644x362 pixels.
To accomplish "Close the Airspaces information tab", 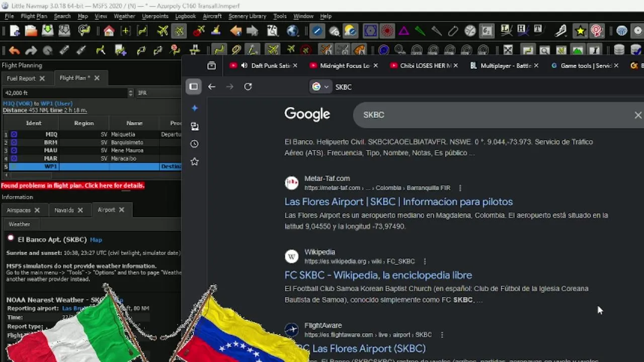I will pos(37,210).
